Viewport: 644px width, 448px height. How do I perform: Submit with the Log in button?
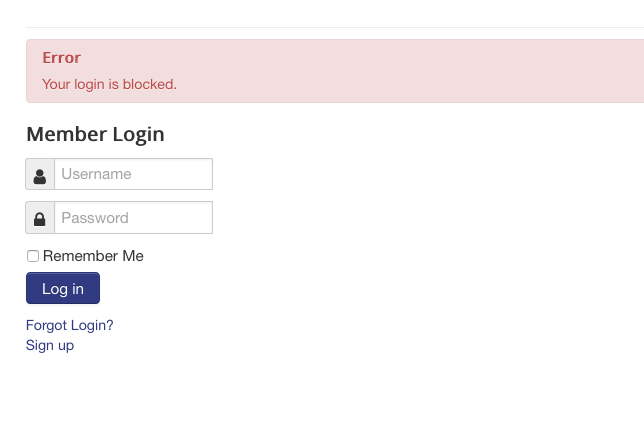pos(63,288)
